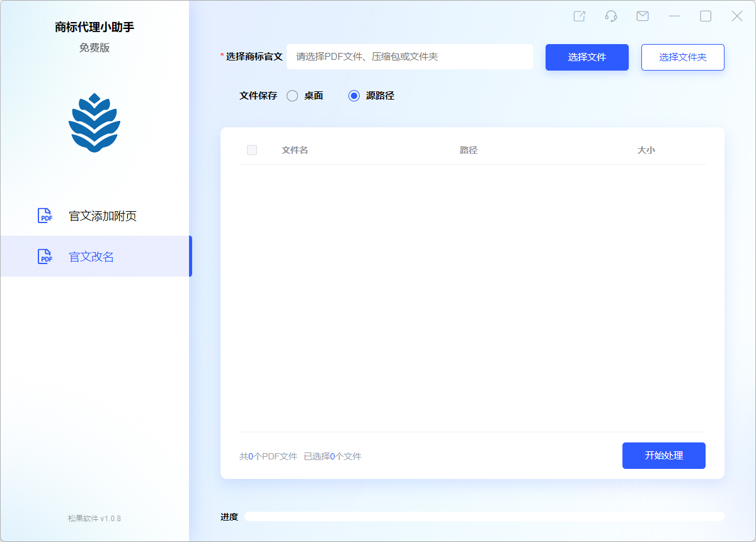The width and height of the screenshot is (756, 542).
Task: Click the PDF icon beside 官文改名
Action: [45, 257]
